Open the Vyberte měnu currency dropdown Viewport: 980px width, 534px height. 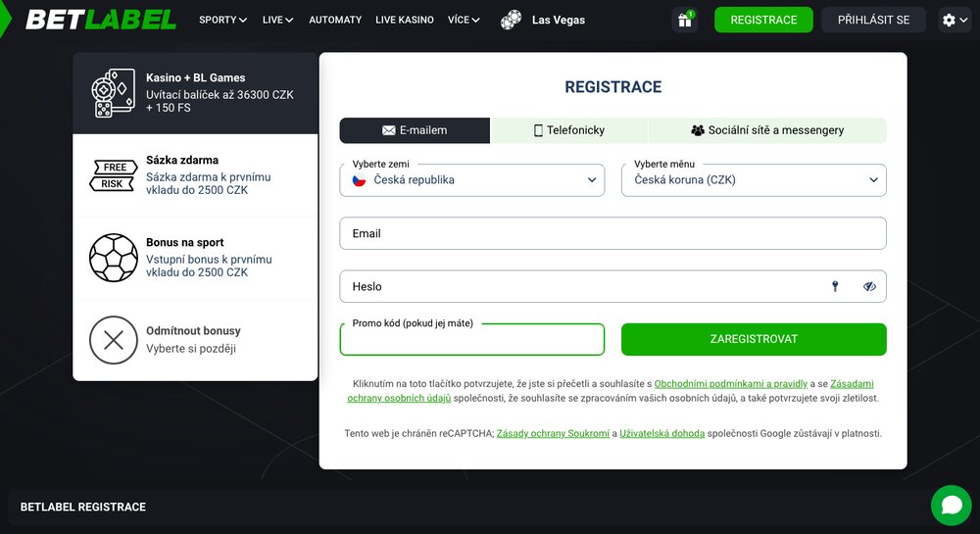(x=754, y=180)
